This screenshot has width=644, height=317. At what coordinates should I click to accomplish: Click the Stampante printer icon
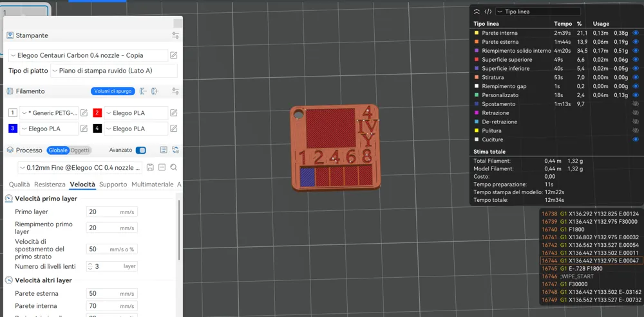click(10, 35)
